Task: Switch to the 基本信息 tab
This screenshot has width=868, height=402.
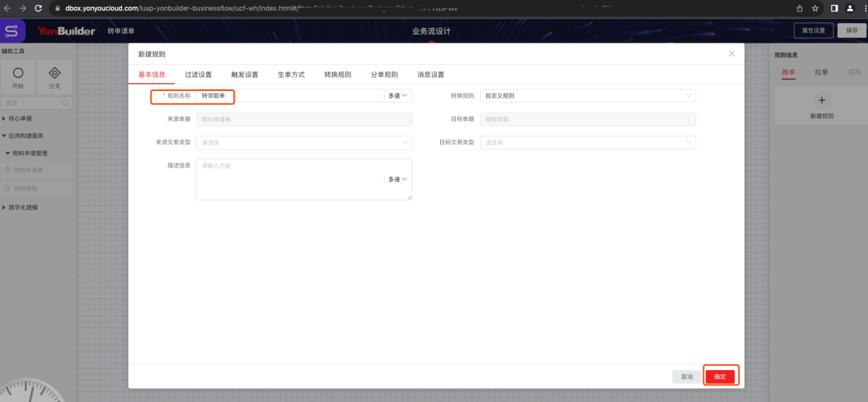Action: pos(152,75)
